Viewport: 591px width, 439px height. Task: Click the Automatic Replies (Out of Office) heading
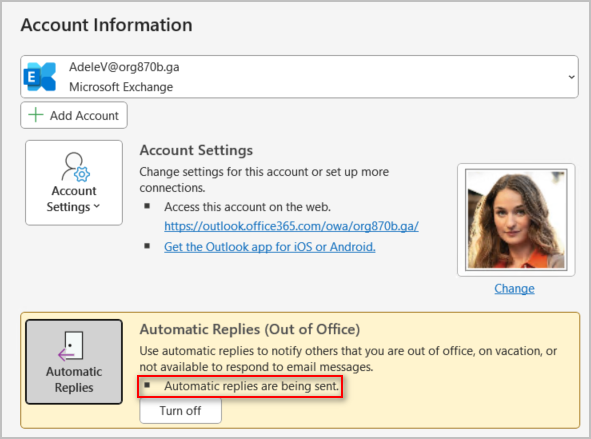[x=250, y=329]
